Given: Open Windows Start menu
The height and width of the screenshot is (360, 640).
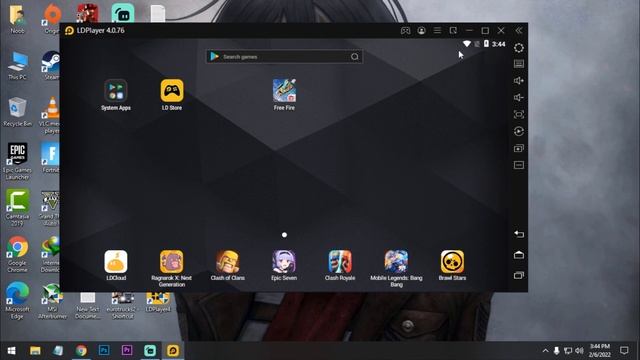Looking at the screenshot, I should click(x=11, y=351).
